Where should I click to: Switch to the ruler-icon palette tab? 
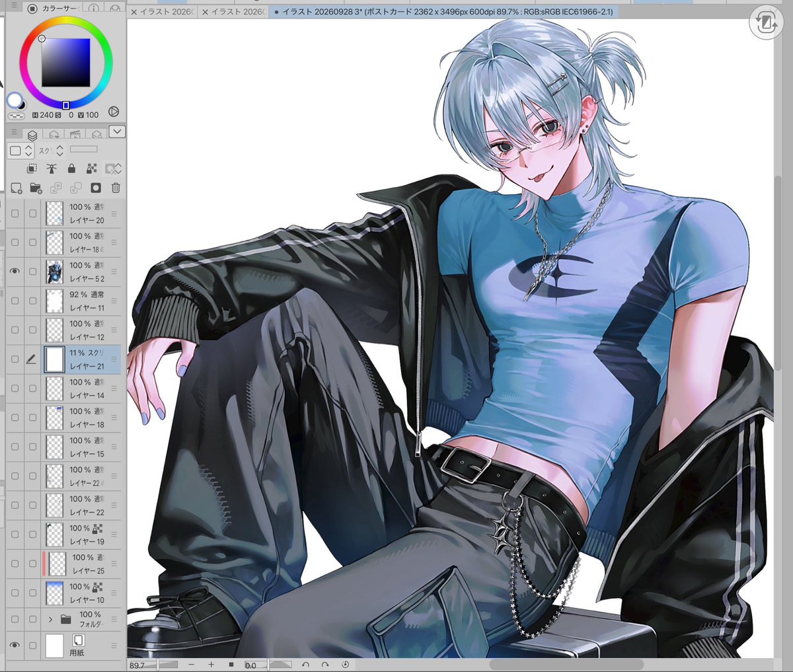tap(75, 135)
